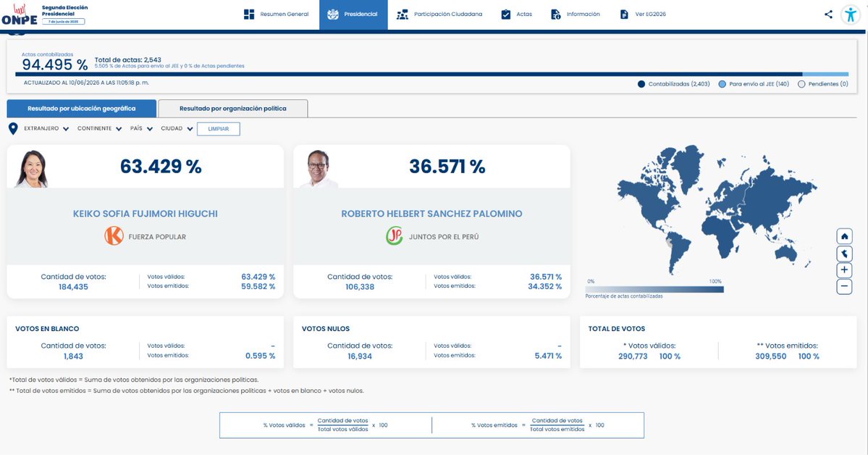
Task: Click the location pin icon
Action: click(13, 129)
